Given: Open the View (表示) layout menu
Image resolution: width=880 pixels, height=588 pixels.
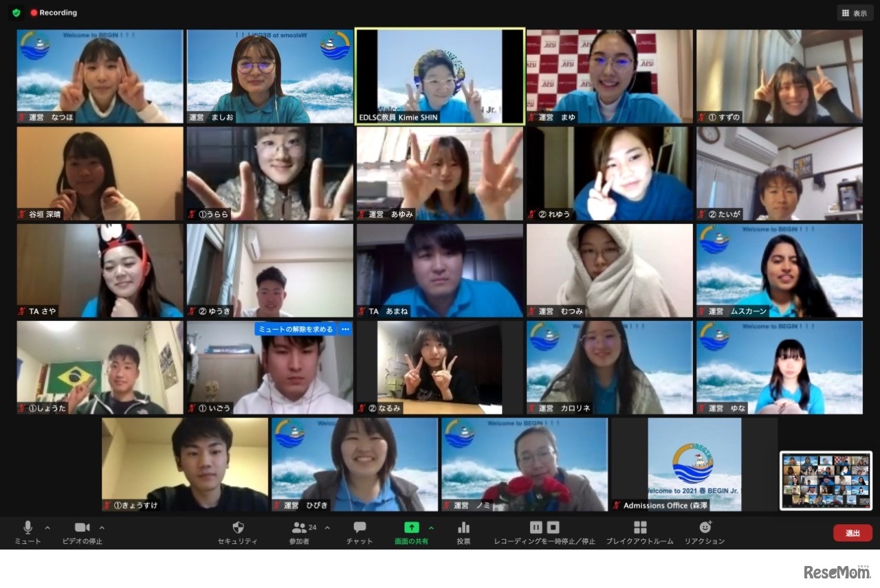Looking at the screenshot, I should point(855,13).
